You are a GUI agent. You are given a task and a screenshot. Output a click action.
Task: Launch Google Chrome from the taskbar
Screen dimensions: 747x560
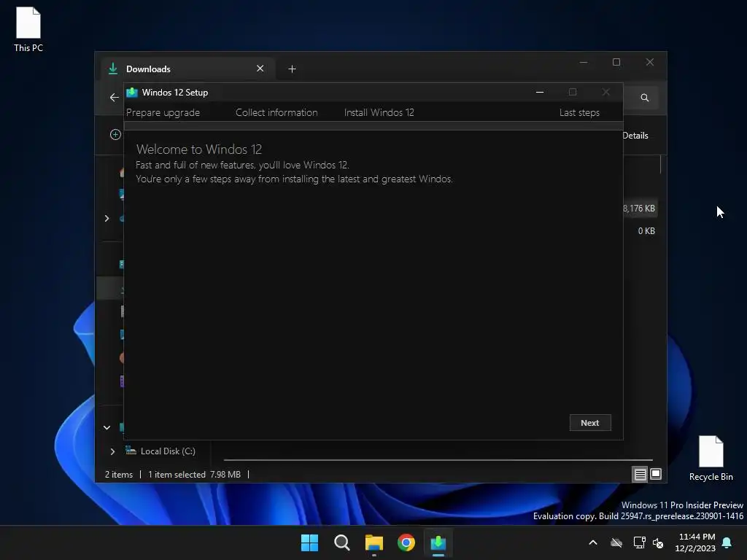406,542
